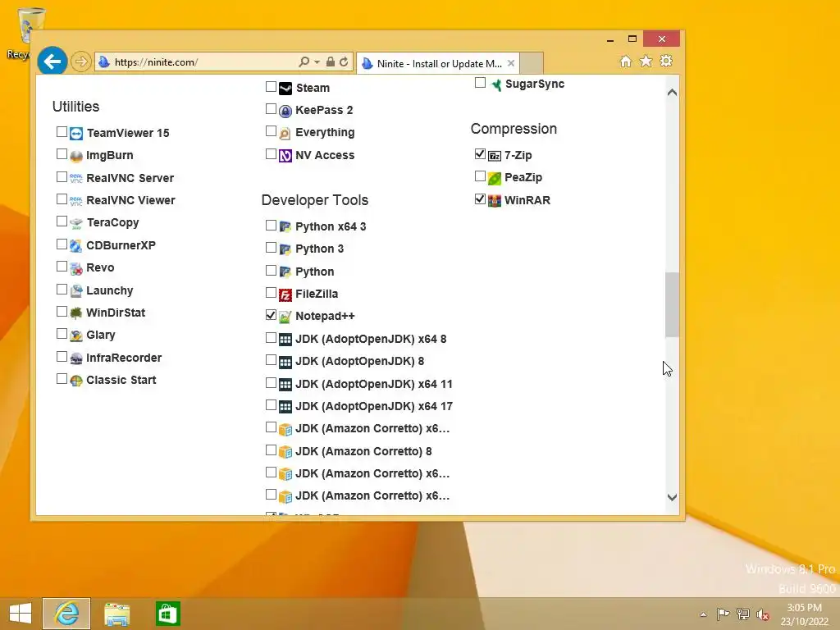Click the KeePass 2 lock icon
Viewport: 840px width, 630px height.
[x=285, y=111]
